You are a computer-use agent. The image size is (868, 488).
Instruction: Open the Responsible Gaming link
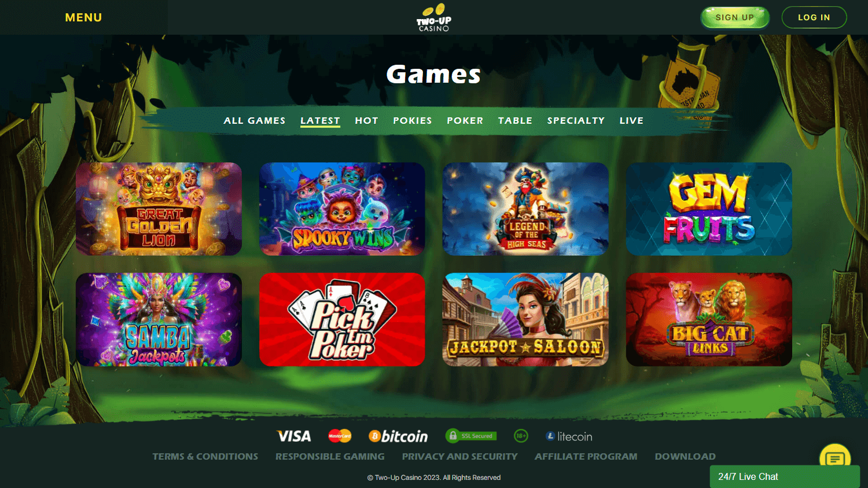(330, 456)
